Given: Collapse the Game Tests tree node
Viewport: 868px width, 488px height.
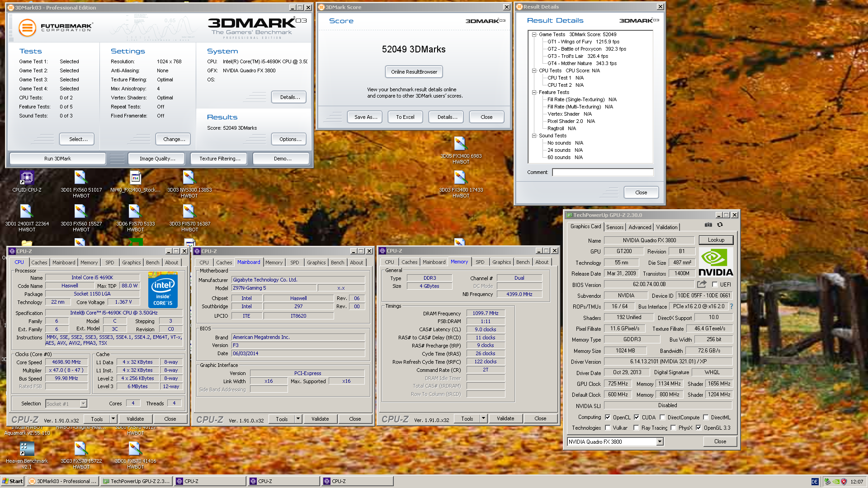Looking at the screenshot, I should click(534, 34).
